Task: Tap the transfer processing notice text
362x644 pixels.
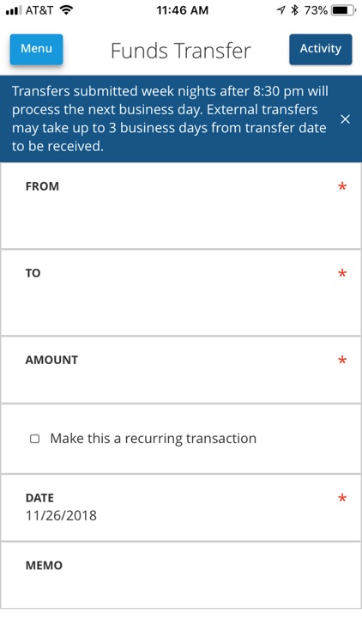Action: (x=170, y=118)
